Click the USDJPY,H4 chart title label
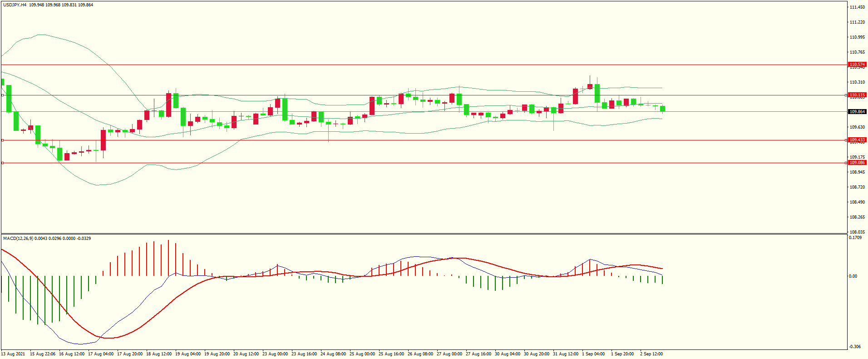 point(15,5)
